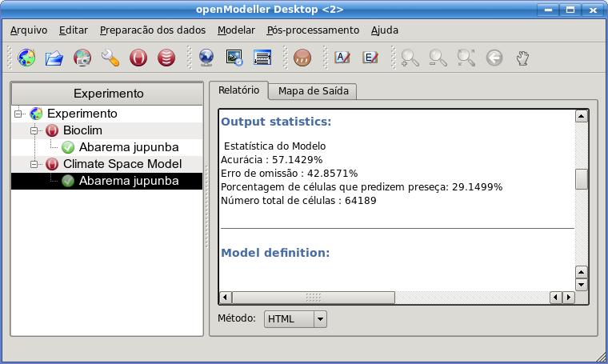
Task: Open an experiment with the folder icon
Action: [x=54, y=58]
